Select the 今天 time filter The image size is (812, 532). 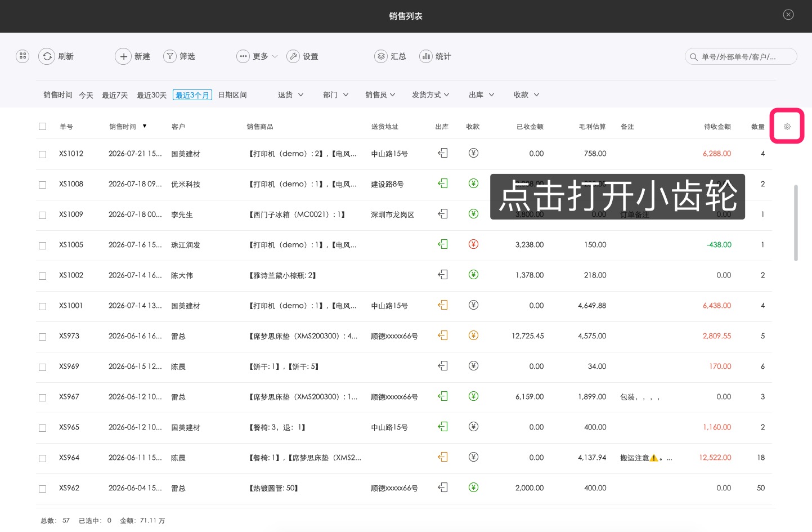86,95
